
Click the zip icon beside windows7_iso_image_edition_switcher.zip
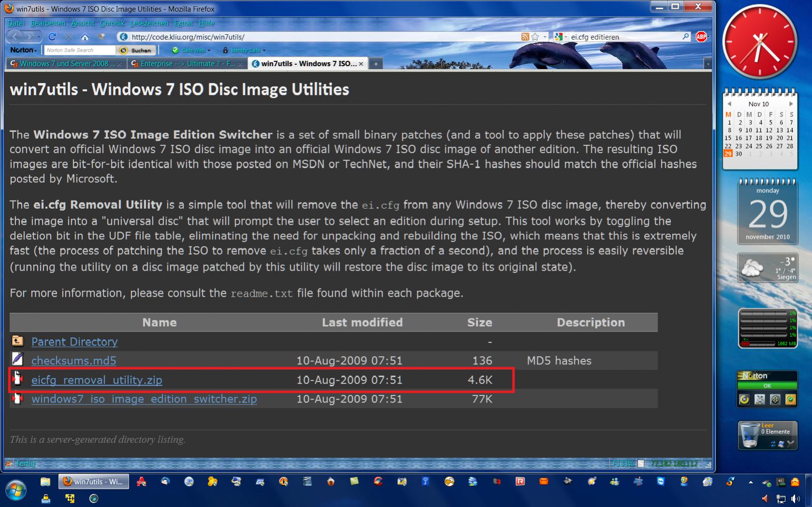point(17,398)
